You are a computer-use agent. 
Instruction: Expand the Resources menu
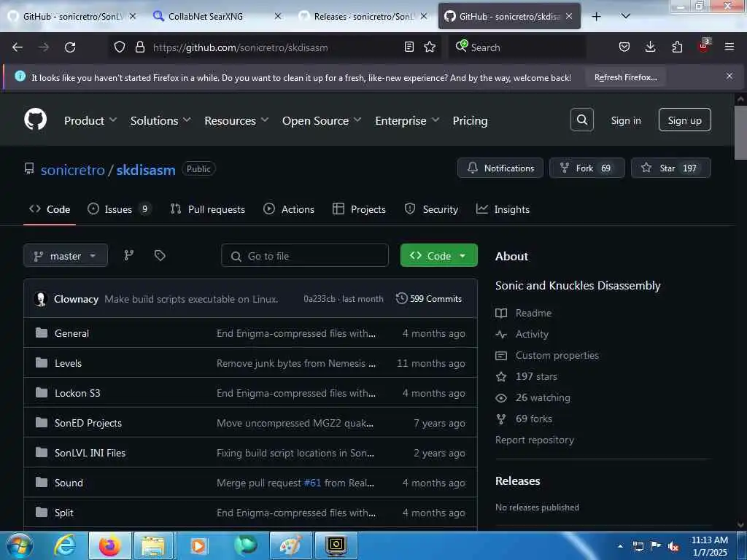tap(236, 120)
